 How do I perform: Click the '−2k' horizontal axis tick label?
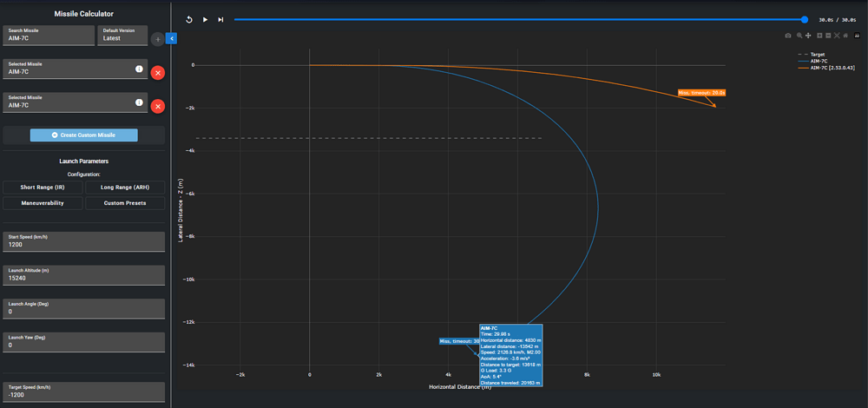click(240, 375)
